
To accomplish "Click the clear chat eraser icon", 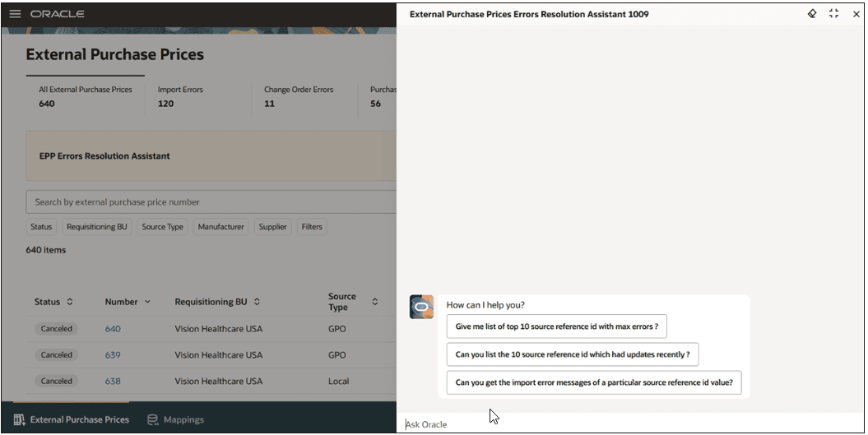I will (812, 14).
